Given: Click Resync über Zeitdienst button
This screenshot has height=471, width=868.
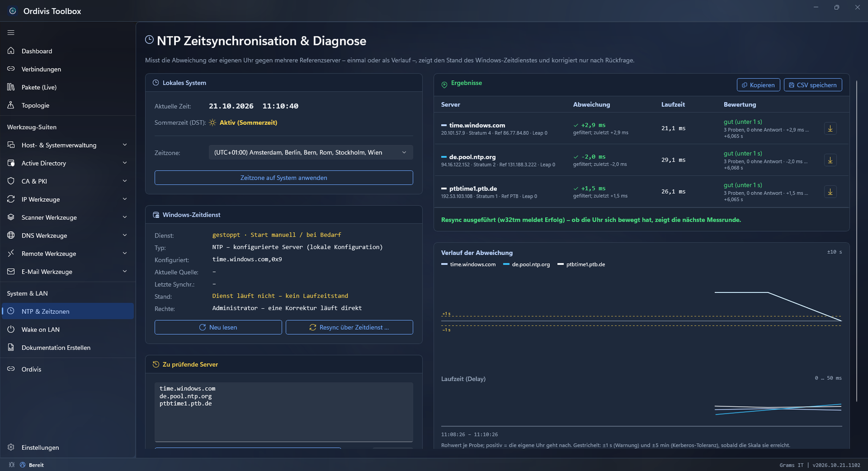Looking at the screenshot, I should click(x=349, y=327).
